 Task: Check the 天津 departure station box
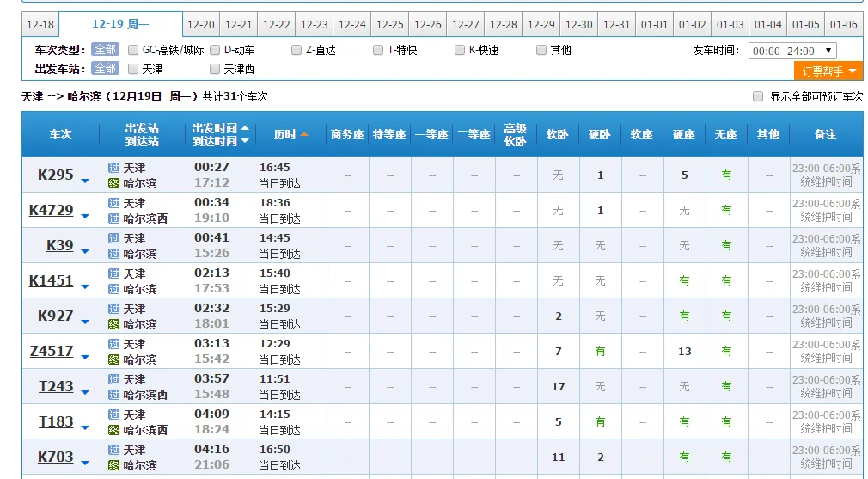click(133, 69)
